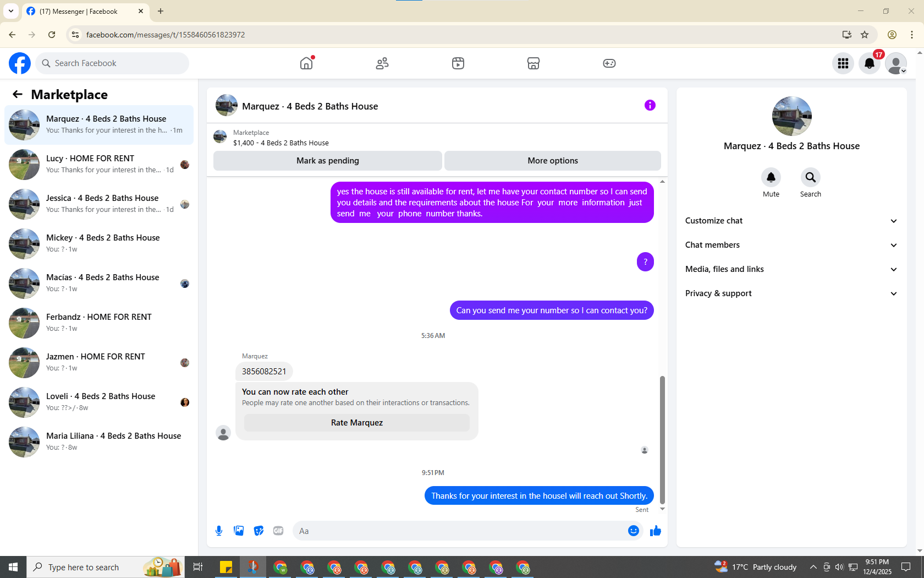Reload the page in browser

click(x=52, y=35)
